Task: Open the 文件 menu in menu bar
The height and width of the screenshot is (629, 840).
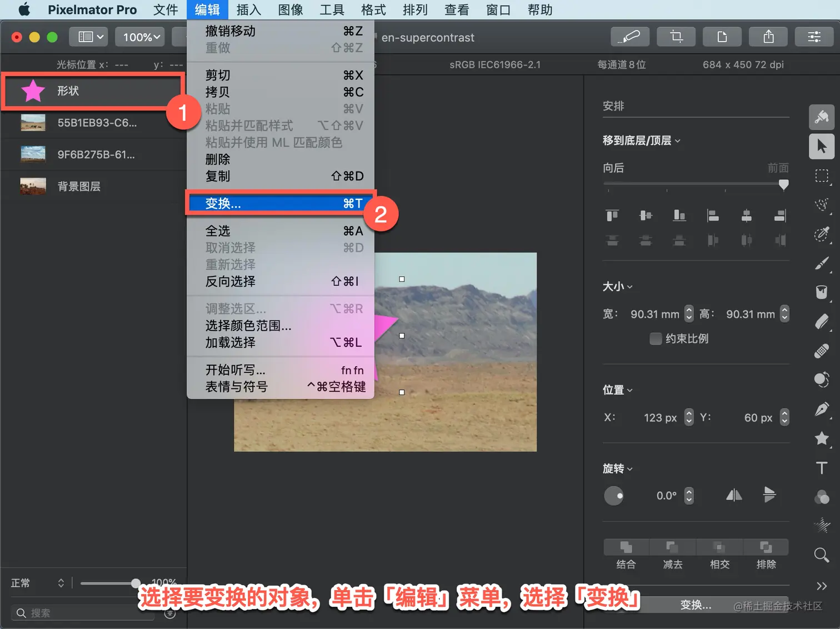Action: [166, 9]
